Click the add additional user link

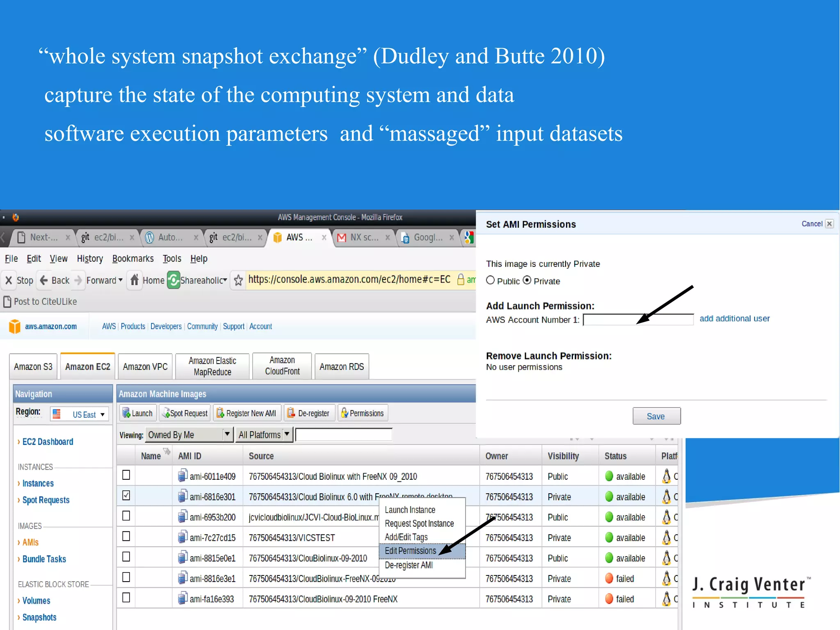pyautogui.click(x=735, y=318)
